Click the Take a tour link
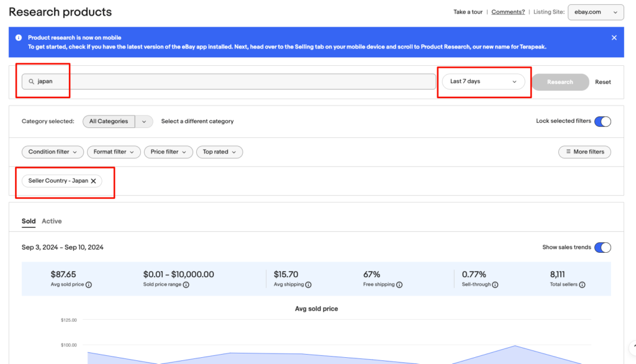Viewport: 636px width, 364px height. [468, 12]
